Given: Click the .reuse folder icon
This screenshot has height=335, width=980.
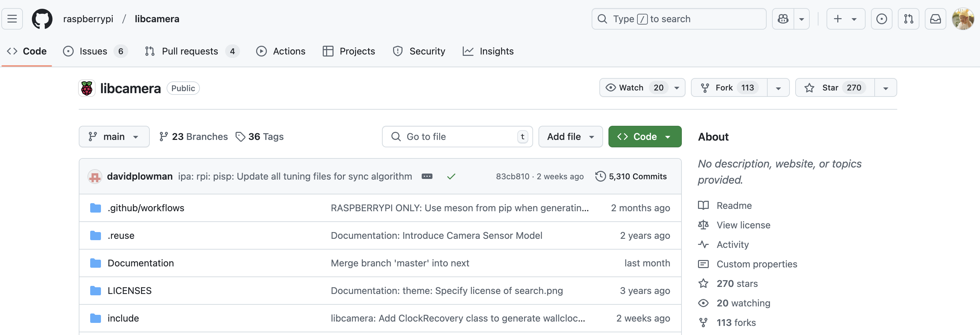Looking at the screenshot, I should [x=96, y=235].
